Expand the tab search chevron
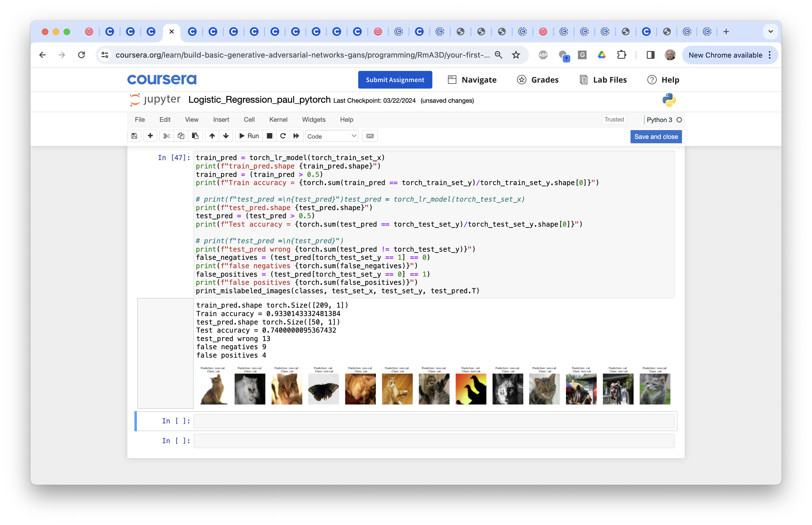The height and width of the screenshot is (525, 812). pyautogui.click(x=770, y=32)
